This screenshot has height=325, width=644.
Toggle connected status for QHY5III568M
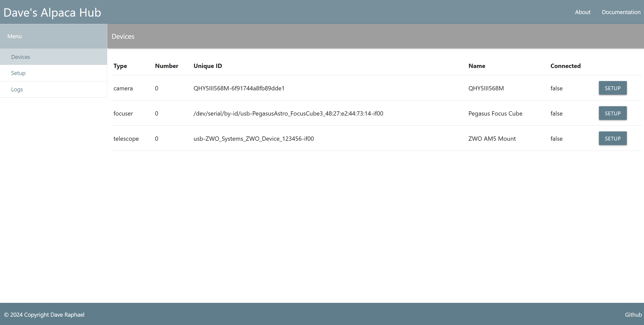(x=556, y=88)
